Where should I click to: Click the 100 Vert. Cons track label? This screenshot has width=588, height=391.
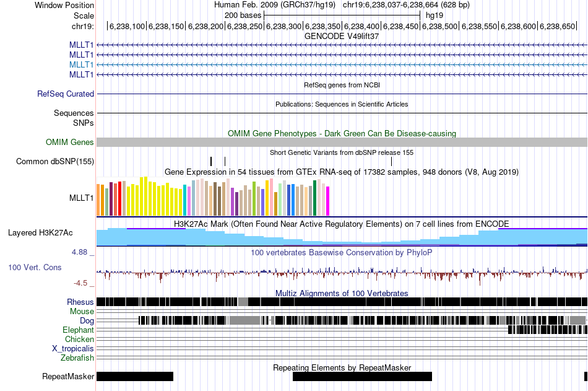click(x=35, y=268)
